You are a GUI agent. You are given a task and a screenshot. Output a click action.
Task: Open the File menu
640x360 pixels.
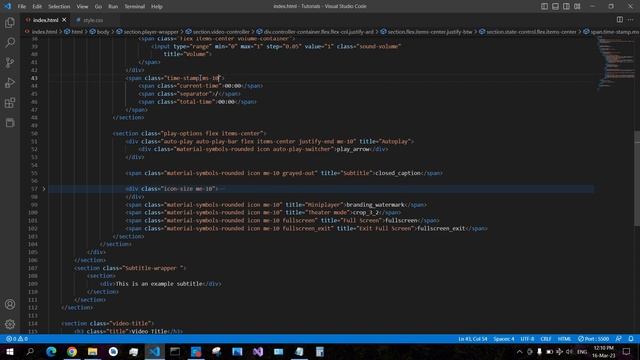click(x=22, y=6)
